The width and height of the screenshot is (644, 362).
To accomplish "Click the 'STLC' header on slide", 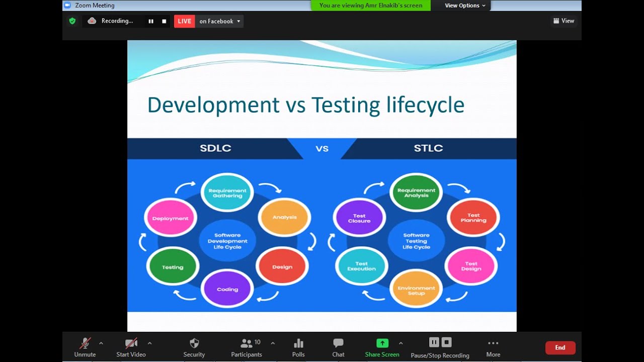I will (x=428, y=148).
